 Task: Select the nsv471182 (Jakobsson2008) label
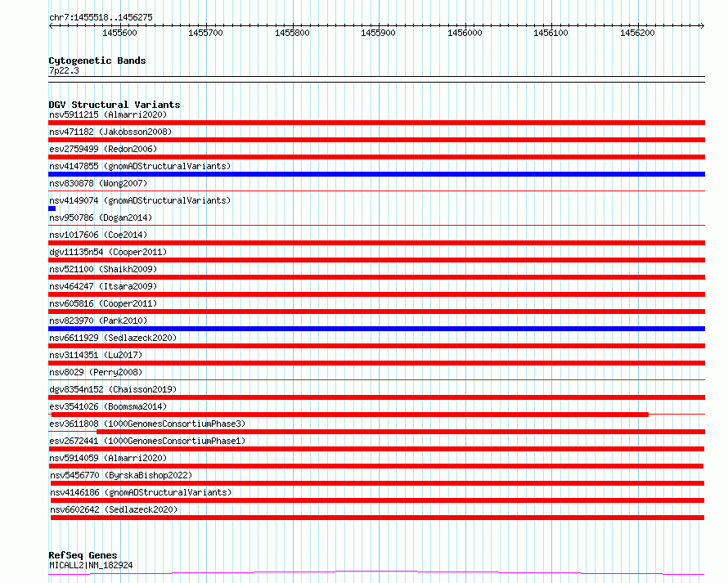(x=110, y=132)
